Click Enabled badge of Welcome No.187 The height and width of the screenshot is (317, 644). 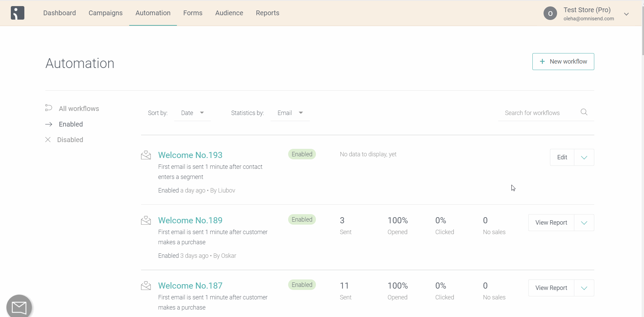coord(302,285)
